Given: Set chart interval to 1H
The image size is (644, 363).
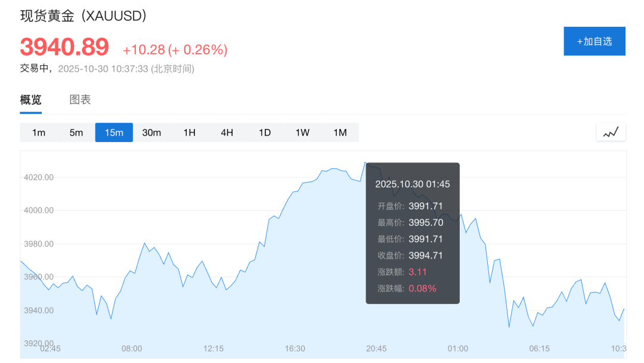Looking at the screenshot, I should coord(189,133).
